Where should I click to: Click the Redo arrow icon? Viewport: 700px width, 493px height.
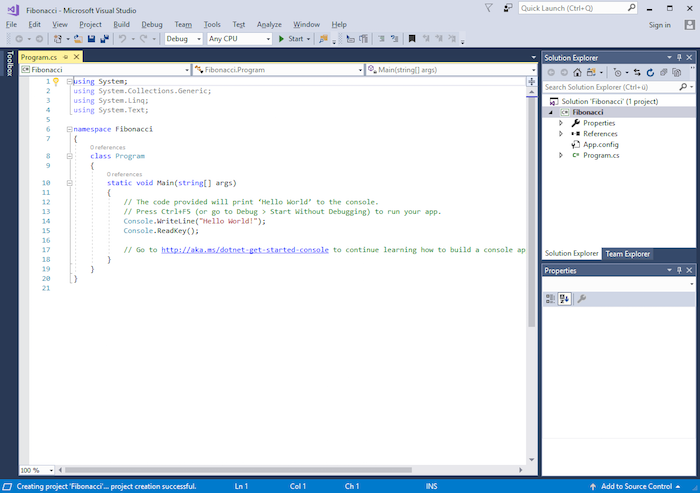click(x=143, y=39)
